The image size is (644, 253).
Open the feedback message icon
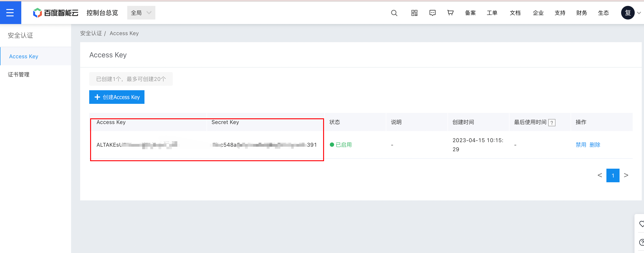(x=433, y=13)
